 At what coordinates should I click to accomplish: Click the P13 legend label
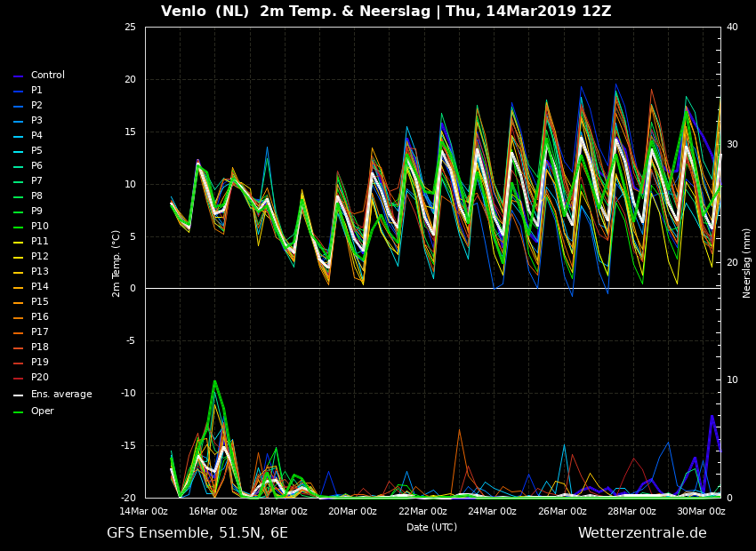(39, 272)
